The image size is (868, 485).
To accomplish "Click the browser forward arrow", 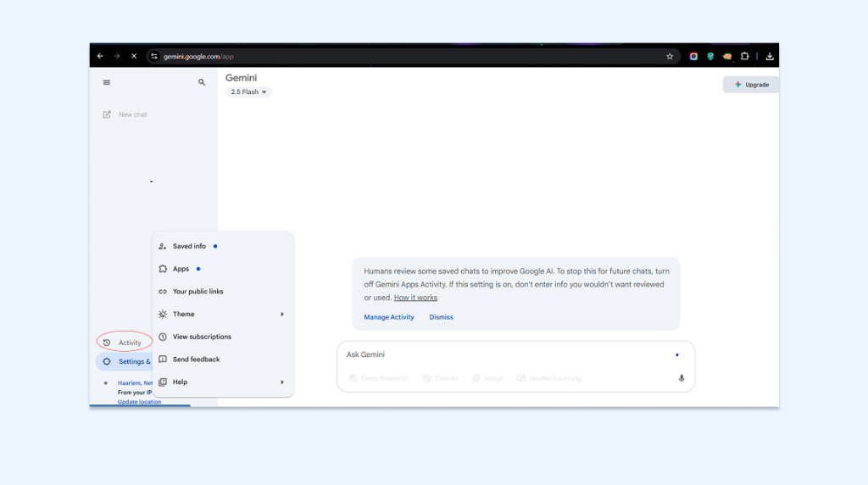I will [117, 56].
